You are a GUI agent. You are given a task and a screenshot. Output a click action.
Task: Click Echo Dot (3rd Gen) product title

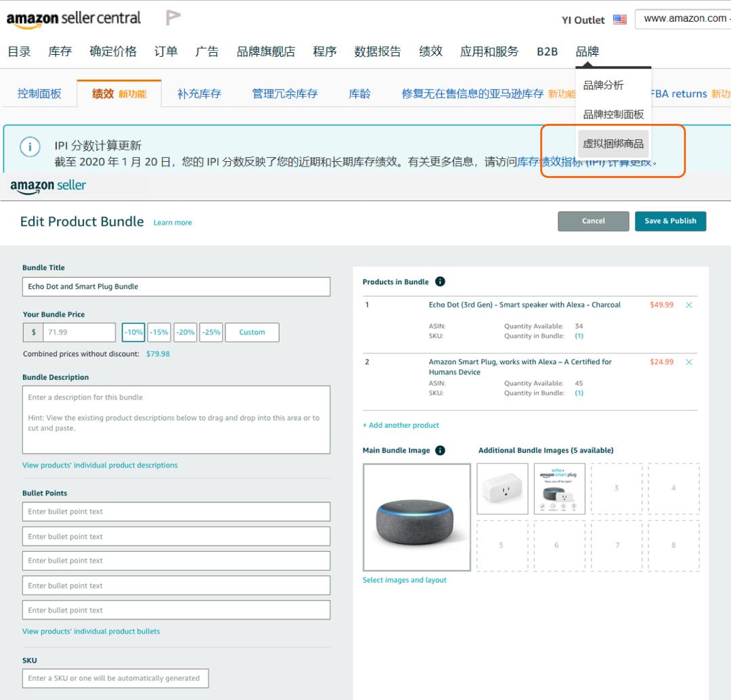pos(525,305)
